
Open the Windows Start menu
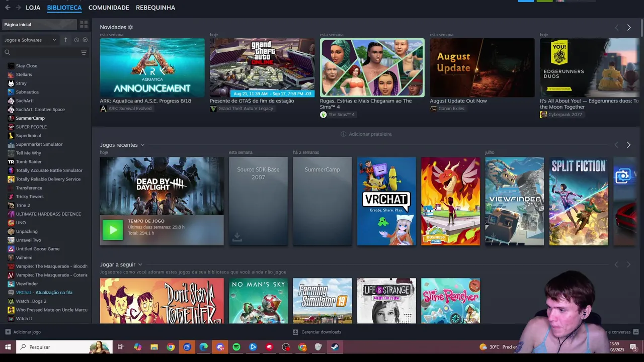8,347
